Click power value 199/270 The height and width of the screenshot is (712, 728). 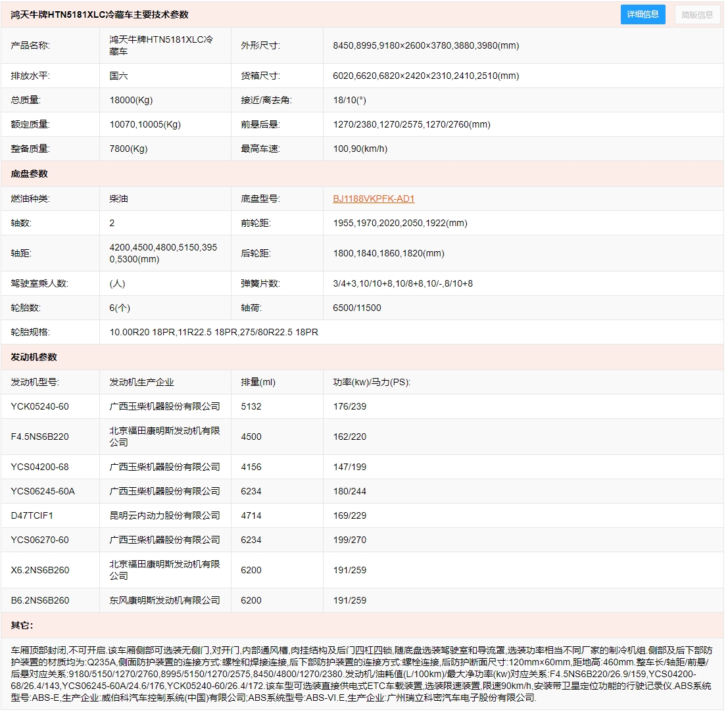351,540
